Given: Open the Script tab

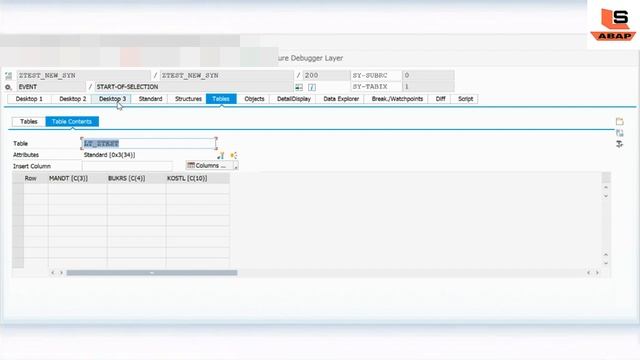Looking at the screenshot, I should point(465,99).
